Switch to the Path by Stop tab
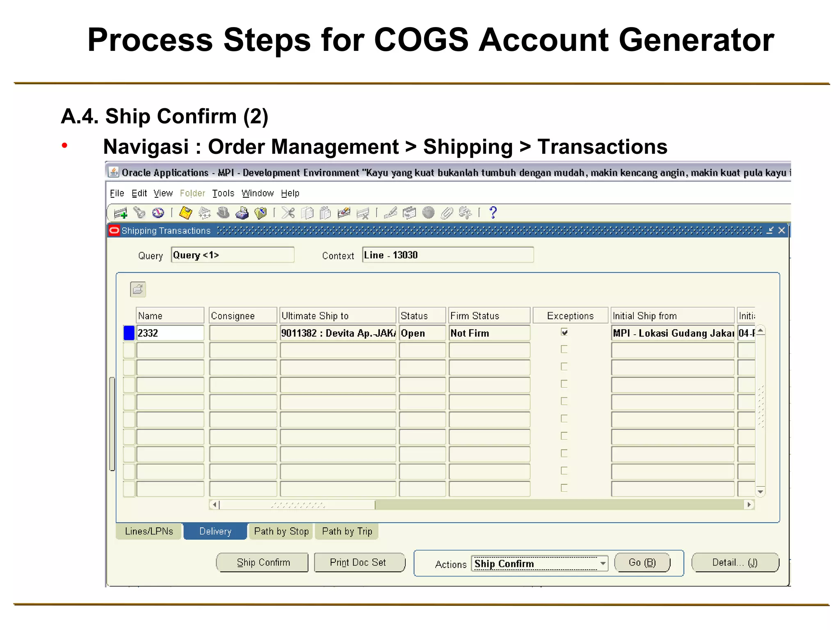This screenshot has height=630, width=840. [281, 531]
